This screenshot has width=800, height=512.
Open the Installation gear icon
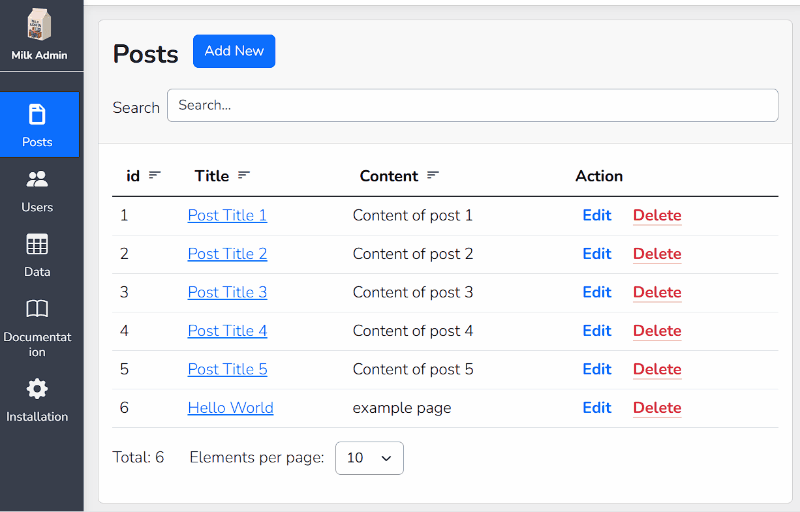pyautogui.click(x=37, y=389)
